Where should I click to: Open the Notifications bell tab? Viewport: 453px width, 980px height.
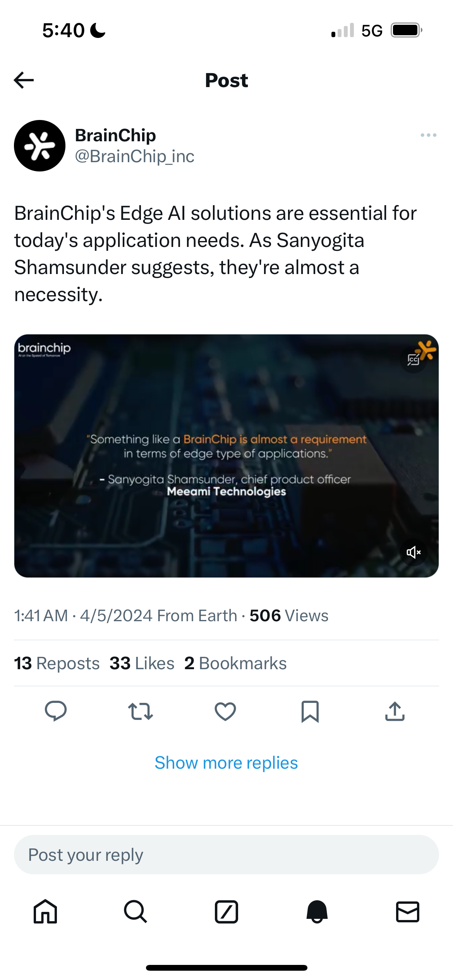317,911
